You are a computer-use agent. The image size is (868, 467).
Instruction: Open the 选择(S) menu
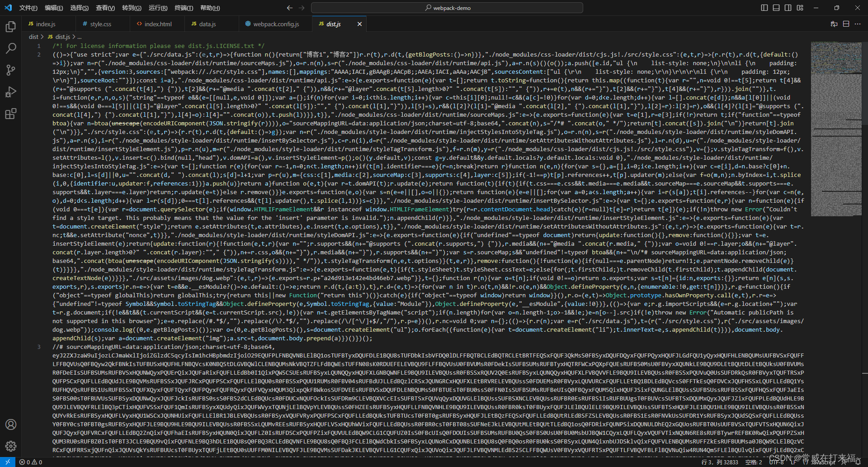point(79,8)
